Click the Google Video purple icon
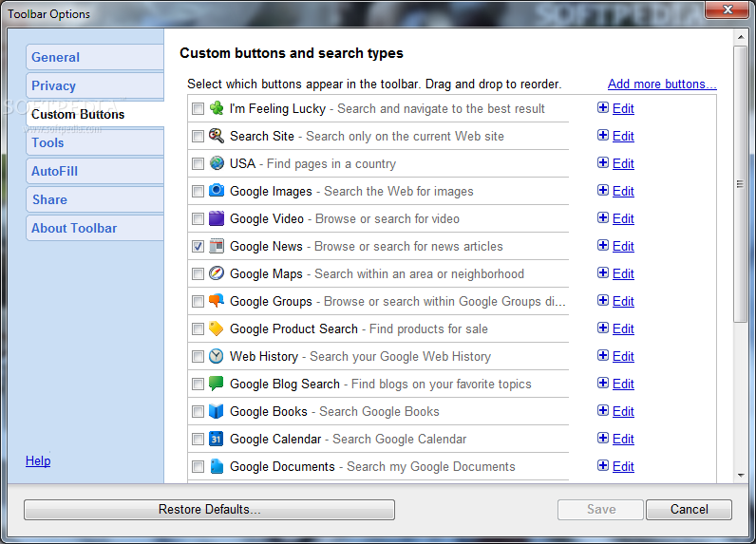756x544 pixels. coord(217,218)
